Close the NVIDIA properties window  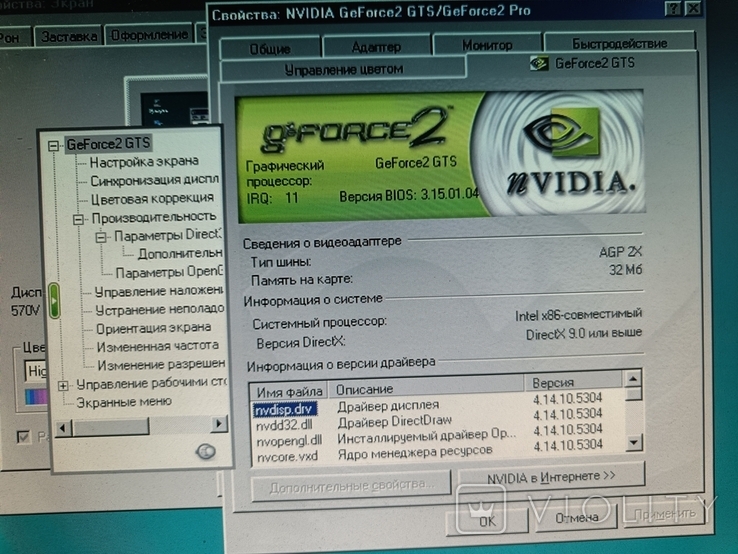(x=694, y=8)
